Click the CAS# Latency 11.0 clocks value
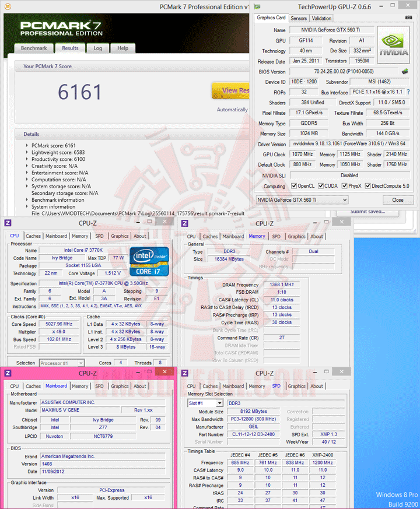 (282, 300)
